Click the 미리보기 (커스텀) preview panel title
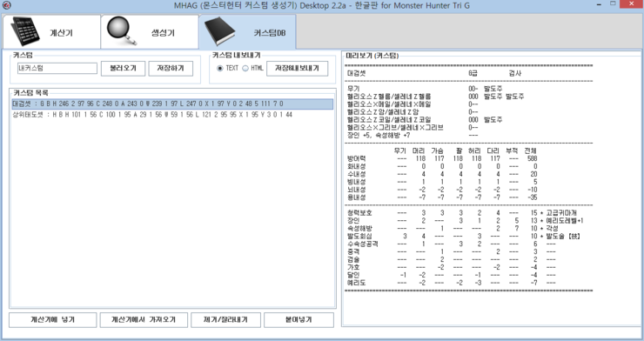Viewport: 644px width, 341px height. point(372,56)
